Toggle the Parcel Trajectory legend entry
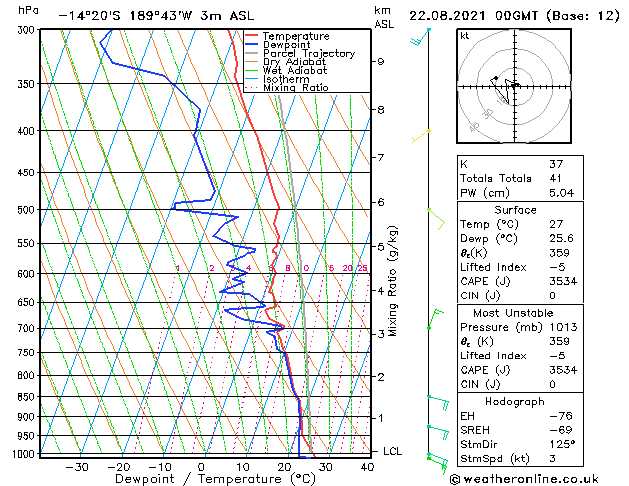This screenshot has height=486, width=629. click(x=308, y=54)
